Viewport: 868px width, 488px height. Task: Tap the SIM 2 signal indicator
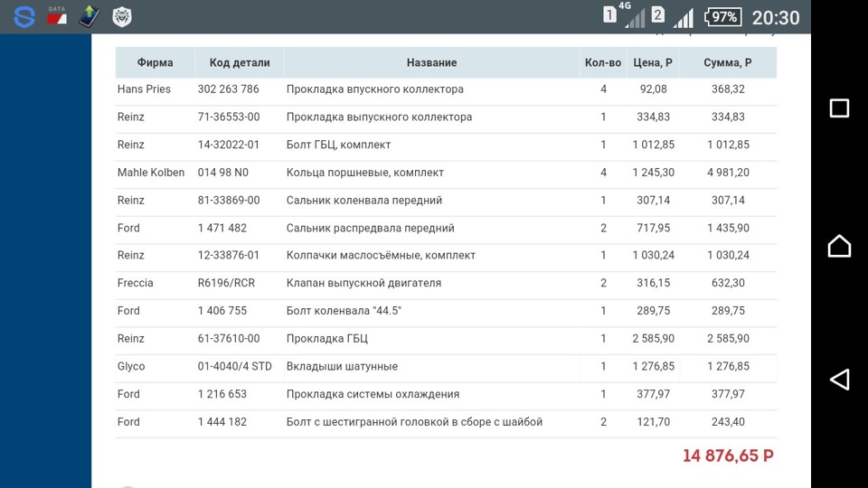coord(673,16)
